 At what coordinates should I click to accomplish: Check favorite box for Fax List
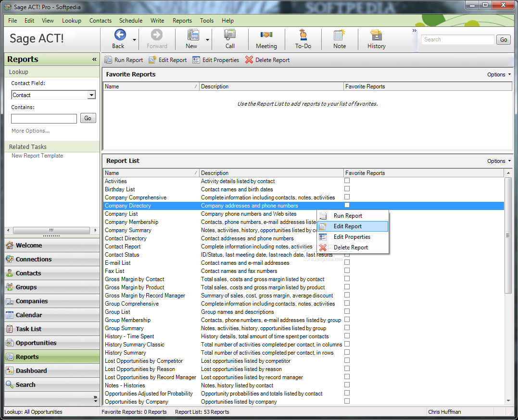click(x=347, y=271)
